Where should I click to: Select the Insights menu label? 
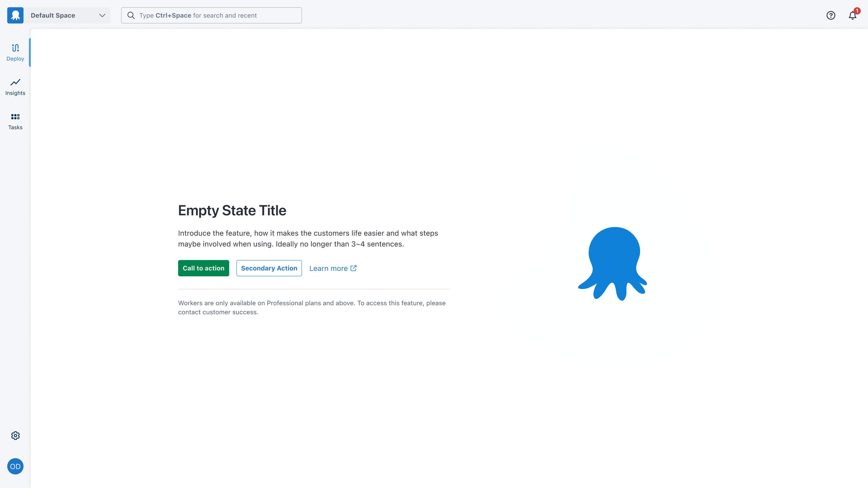click(15, 93)
